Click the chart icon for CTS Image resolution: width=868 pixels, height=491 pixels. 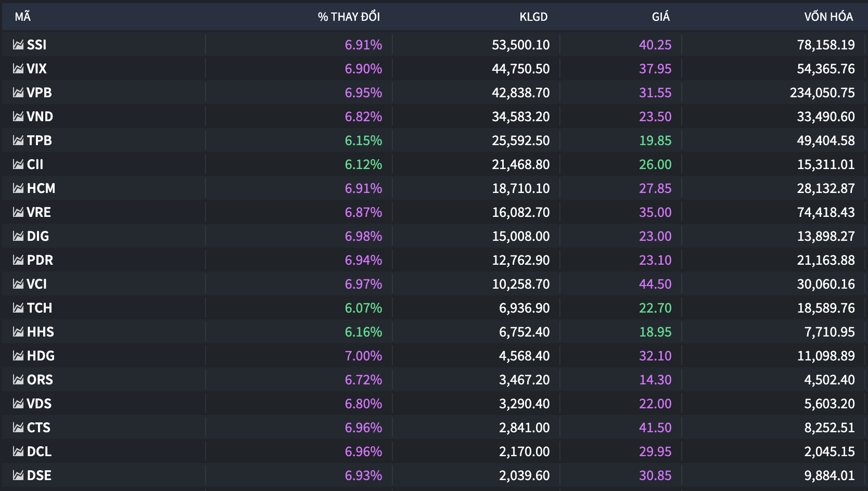tap(18, 428)
